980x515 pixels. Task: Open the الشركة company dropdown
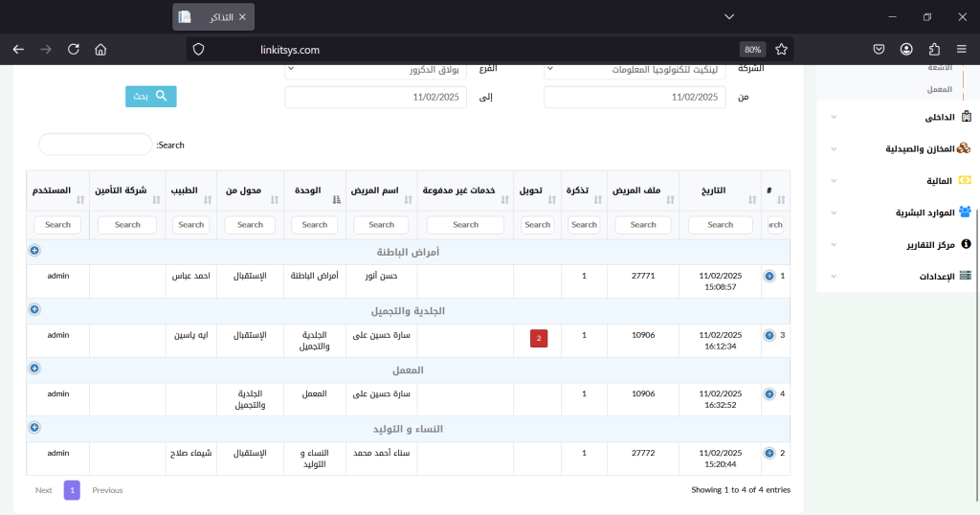pyautogui.click(x=635, y=70)
